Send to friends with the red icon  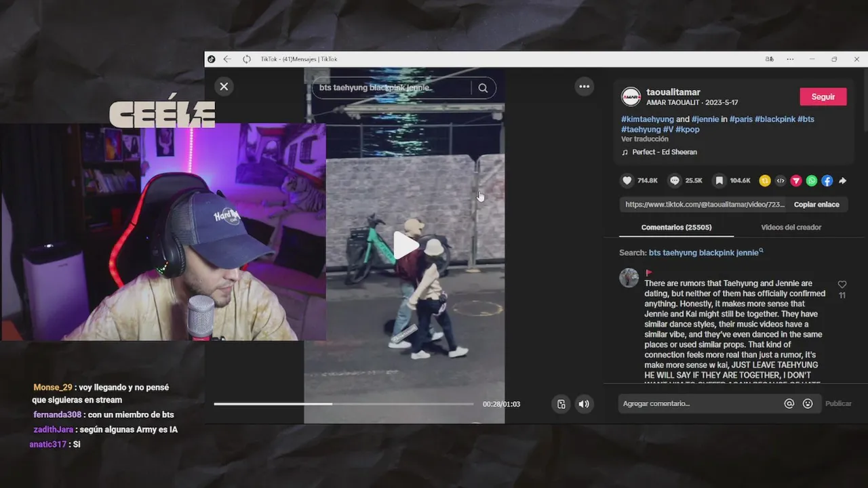click(796, 180)
